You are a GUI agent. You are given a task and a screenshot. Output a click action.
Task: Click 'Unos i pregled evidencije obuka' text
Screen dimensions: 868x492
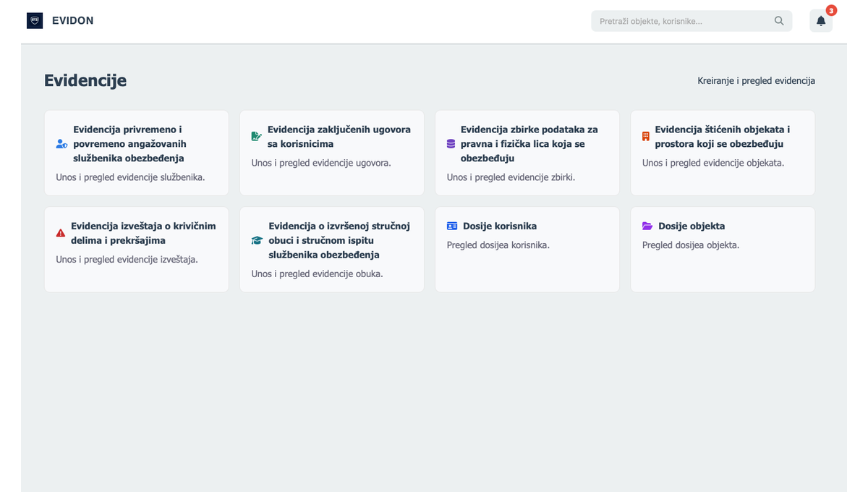(317, 273)
